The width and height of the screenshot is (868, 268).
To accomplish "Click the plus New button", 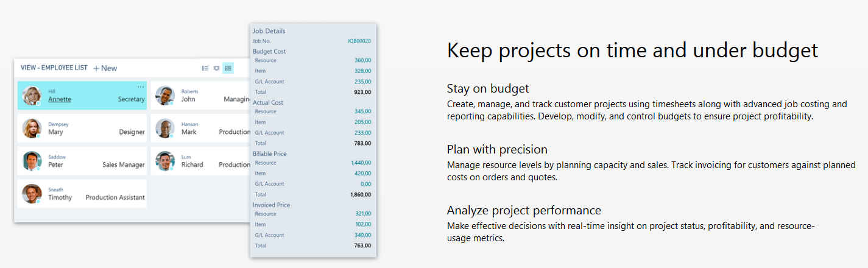I will click(105, 68).
